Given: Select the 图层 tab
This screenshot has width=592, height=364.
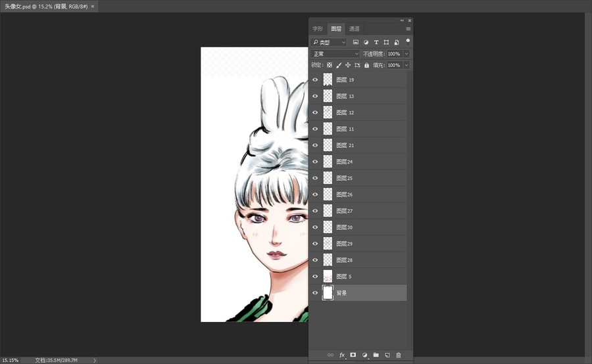Looking at the screenshot, I should click(336, 29).
